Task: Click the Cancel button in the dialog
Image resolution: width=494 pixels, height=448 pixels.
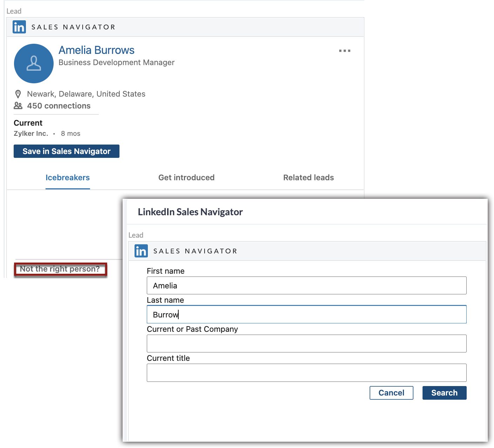Action: click(391, 393)
